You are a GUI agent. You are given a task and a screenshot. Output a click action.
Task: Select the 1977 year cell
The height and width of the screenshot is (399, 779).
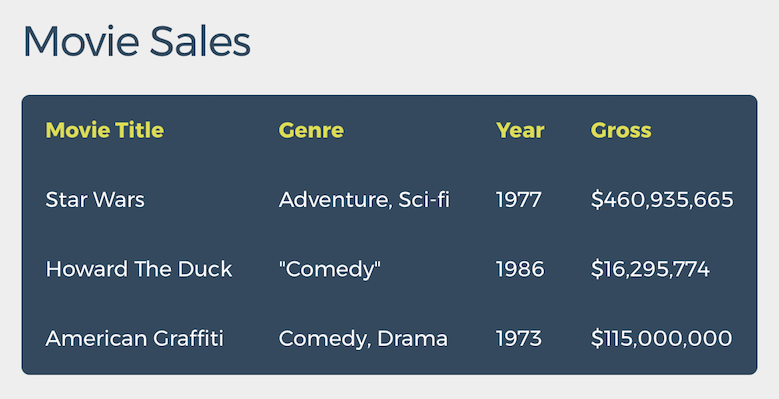[x=519, y=200]
